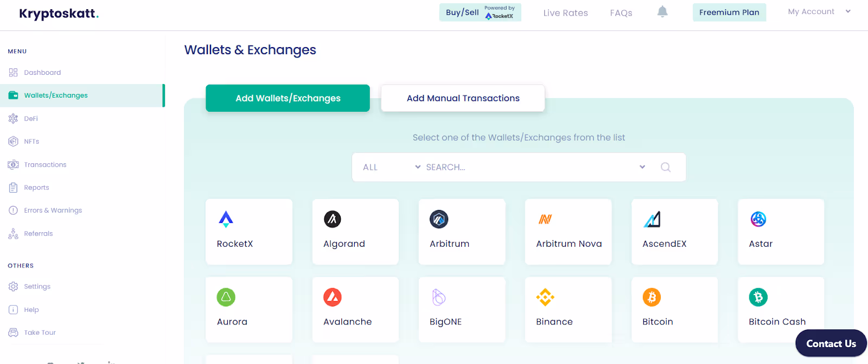Click the Take Tour car icon

[x=13, y=333]
